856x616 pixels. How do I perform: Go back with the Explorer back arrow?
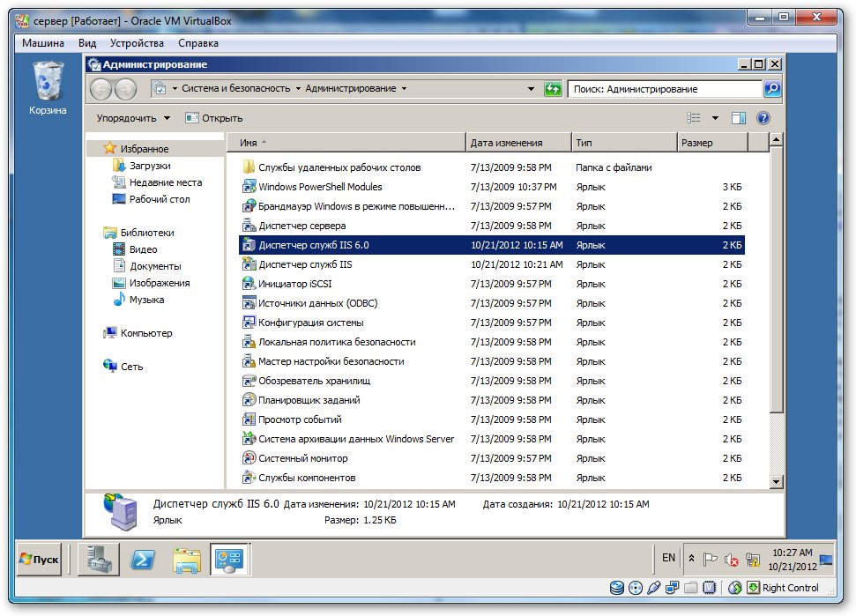101,89
